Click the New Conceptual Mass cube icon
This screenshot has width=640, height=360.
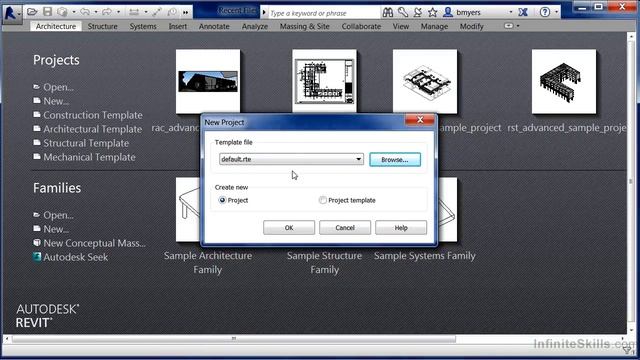[37, 242]
